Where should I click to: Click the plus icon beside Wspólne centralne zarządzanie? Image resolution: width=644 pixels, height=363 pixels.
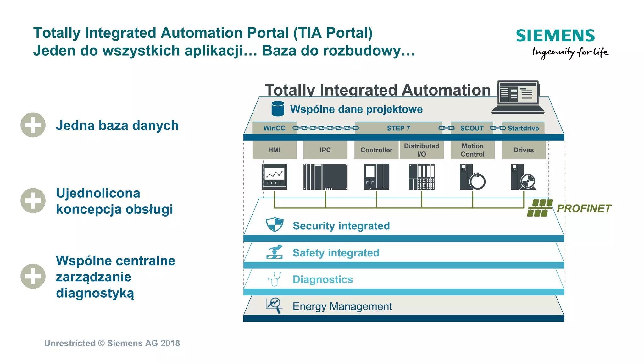point(33,276)
